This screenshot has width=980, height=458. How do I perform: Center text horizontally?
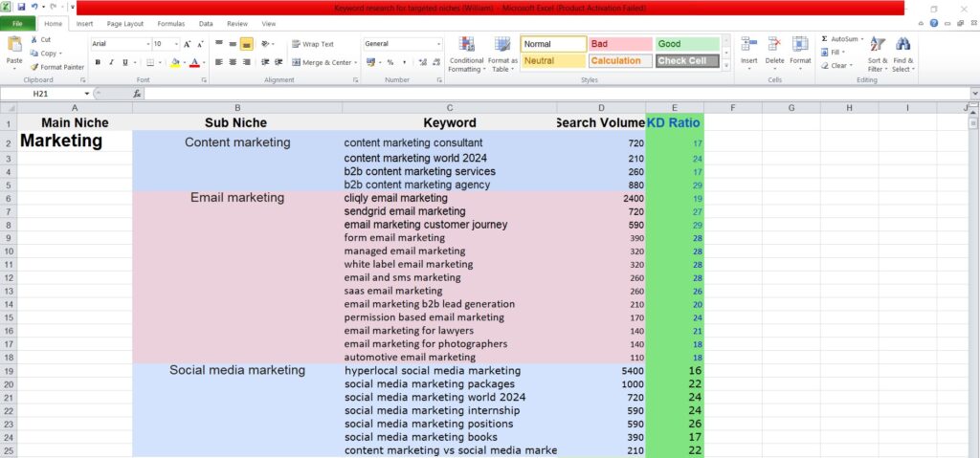233,62
